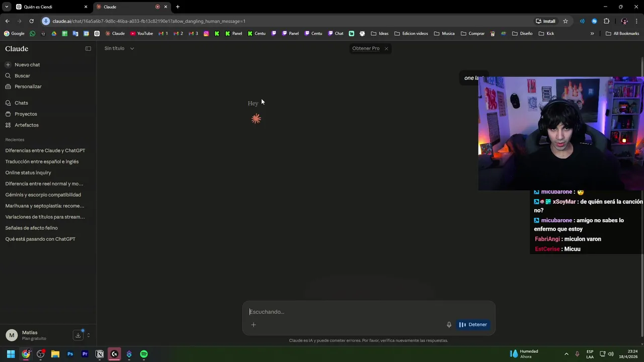This screenshot has width=644, height=362.
Task: Reload the current page
Action: click(x=31, y=21)
